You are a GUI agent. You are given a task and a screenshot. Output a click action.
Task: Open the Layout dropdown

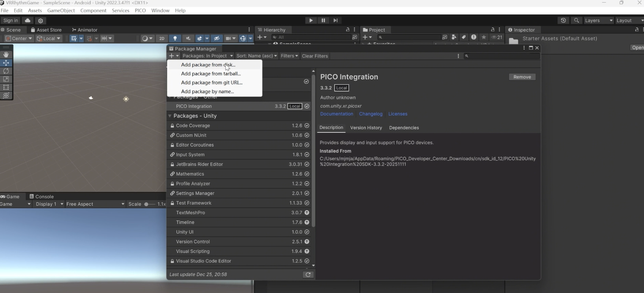[630, 20]
